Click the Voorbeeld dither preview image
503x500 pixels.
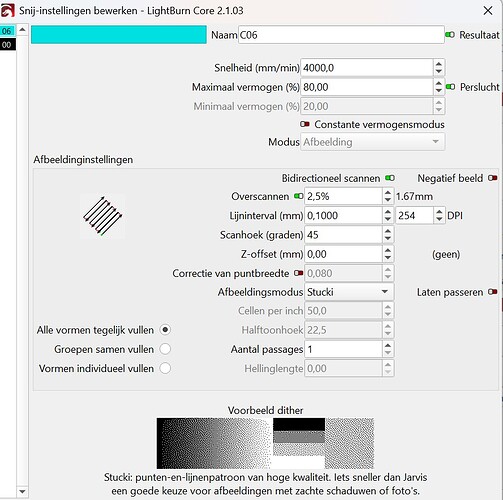pos(265,443)
